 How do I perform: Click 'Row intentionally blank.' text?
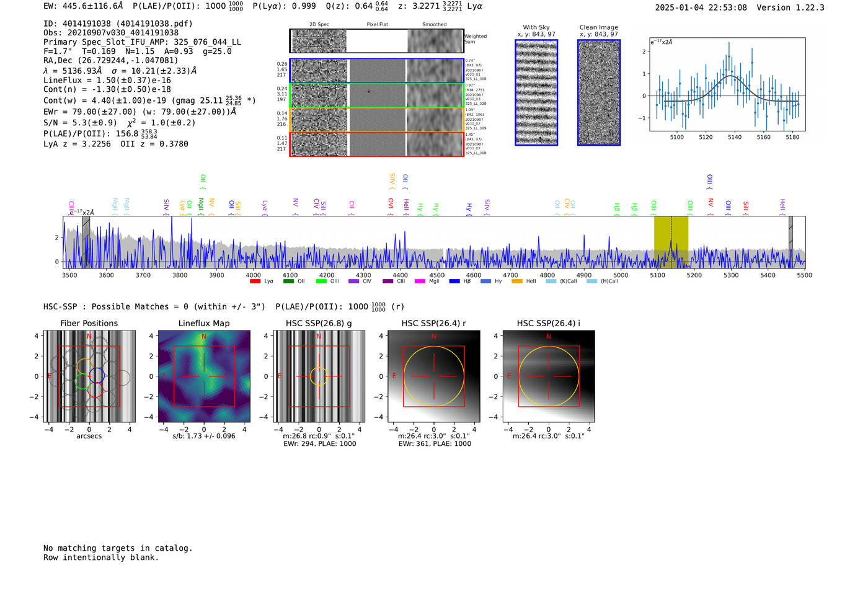[101, 558]
